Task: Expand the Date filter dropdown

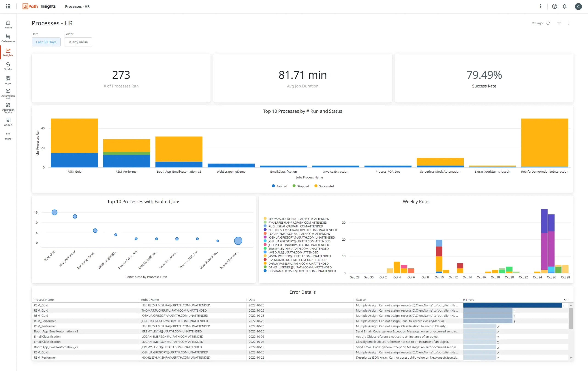Action: pos(46,42)
